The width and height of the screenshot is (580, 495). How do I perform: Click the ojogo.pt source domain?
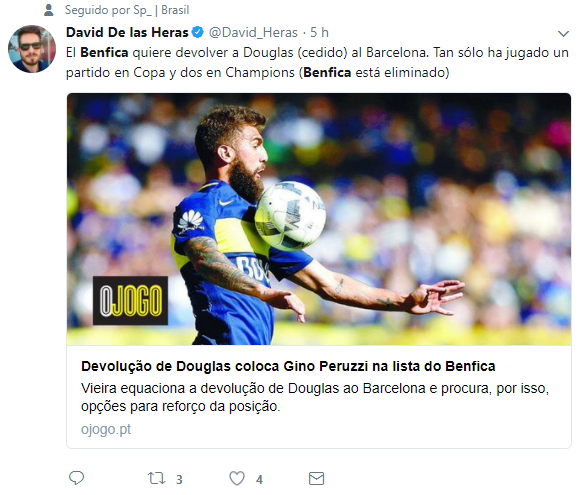(106, 429)
